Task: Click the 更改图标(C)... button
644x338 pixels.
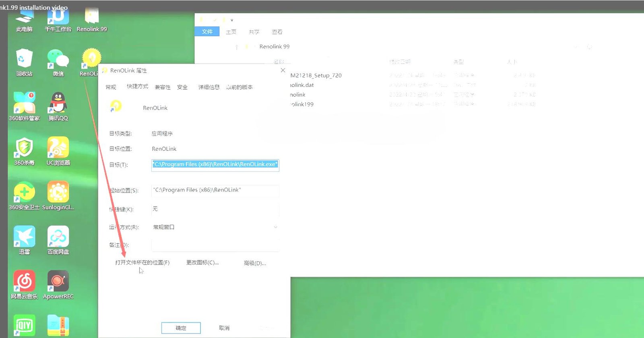Action: [x=202, y=263]
